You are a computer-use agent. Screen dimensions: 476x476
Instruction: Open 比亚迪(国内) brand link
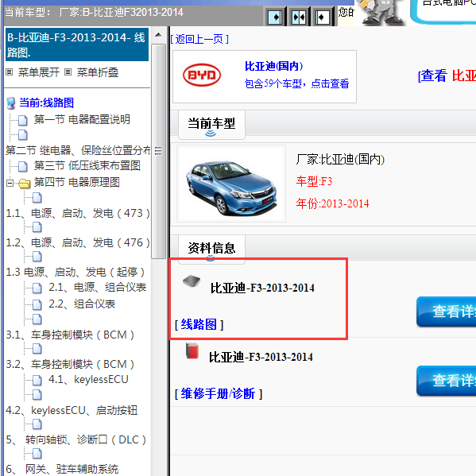[x=274, y=66]
